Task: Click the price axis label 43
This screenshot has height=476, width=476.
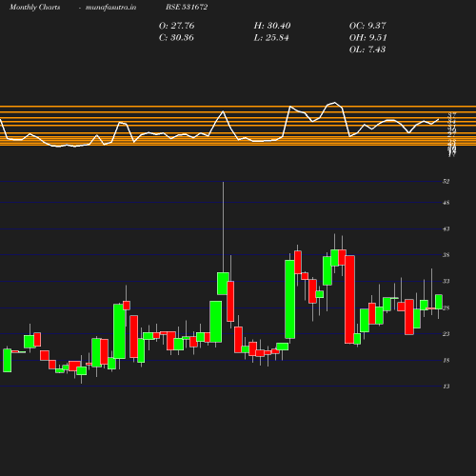Action: coord(446,228)
